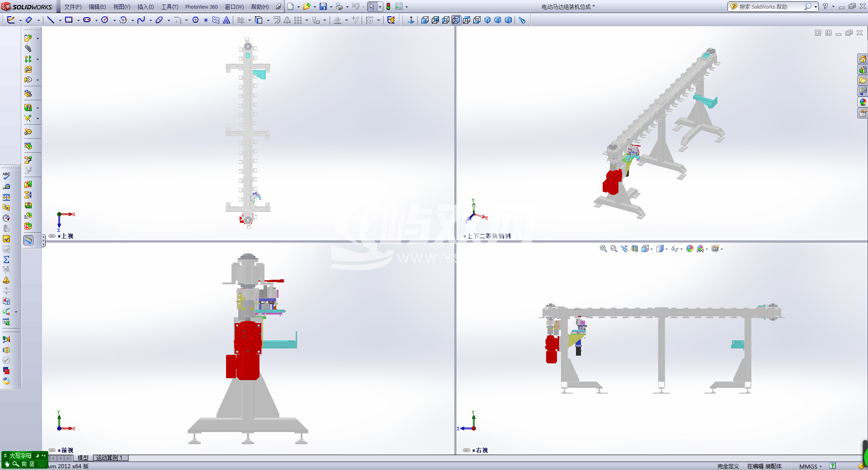Expand the Rectangle tool dropdown arrow
This screenshot has width=868, height=470.
[x=78, y=20]
